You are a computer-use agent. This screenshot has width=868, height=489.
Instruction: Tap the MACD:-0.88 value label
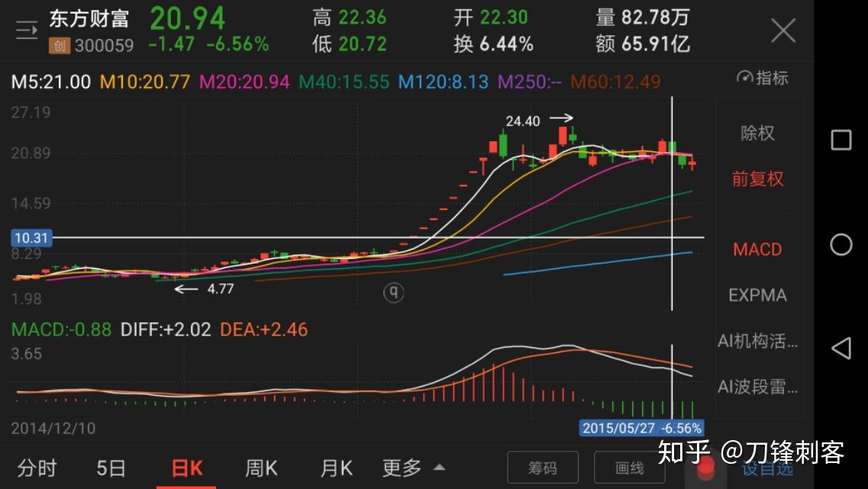click(x=61, y=329)
